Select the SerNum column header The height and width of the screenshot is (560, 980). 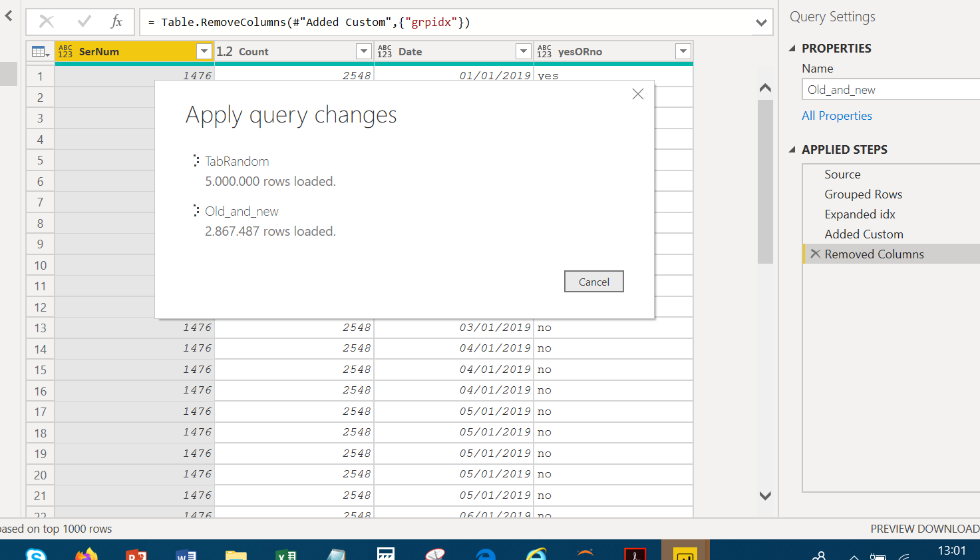(x=134, y=51)
